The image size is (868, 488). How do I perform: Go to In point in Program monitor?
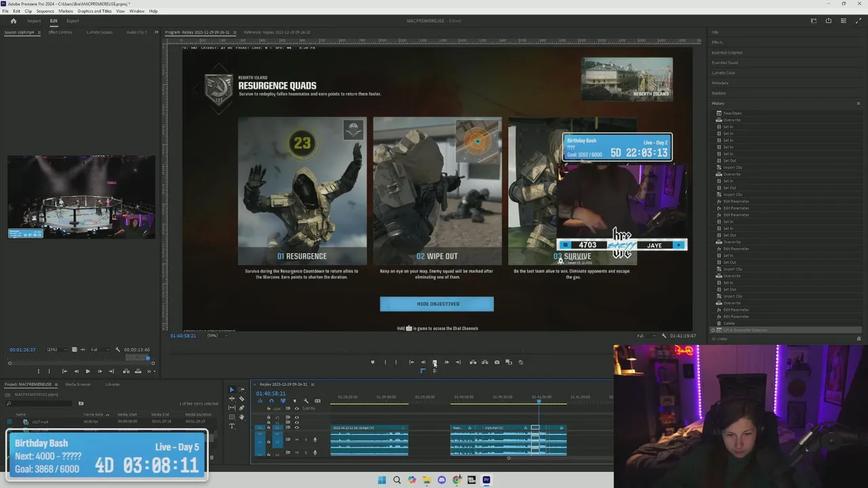tap(412, 362)
